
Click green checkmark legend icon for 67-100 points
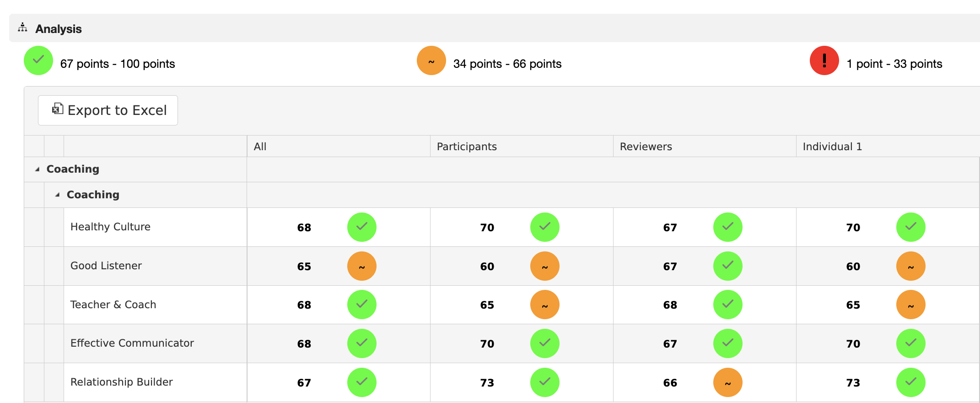pos(38,60)
